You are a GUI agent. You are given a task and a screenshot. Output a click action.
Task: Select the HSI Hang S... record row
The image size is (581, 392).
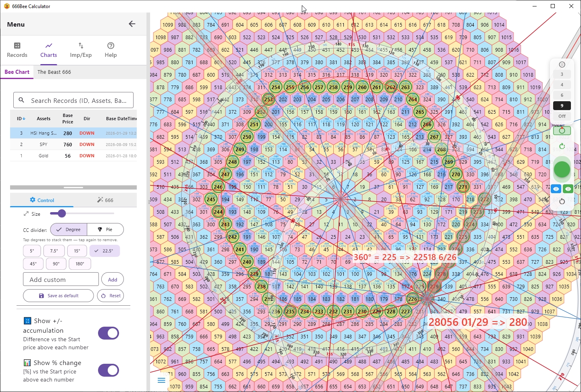pyautogui.click(x=73, y=133)
